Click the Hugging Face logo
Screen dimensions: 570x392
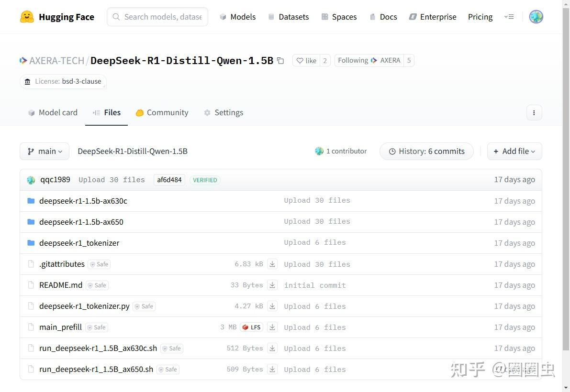point(27,16)
